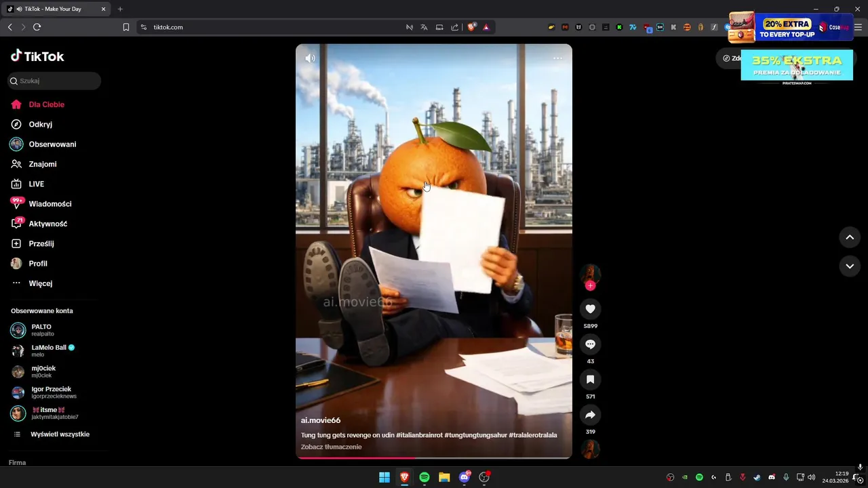Follow the creator with the red plus badge
Viewport: 868px width, 488px height.
point(590,285)
